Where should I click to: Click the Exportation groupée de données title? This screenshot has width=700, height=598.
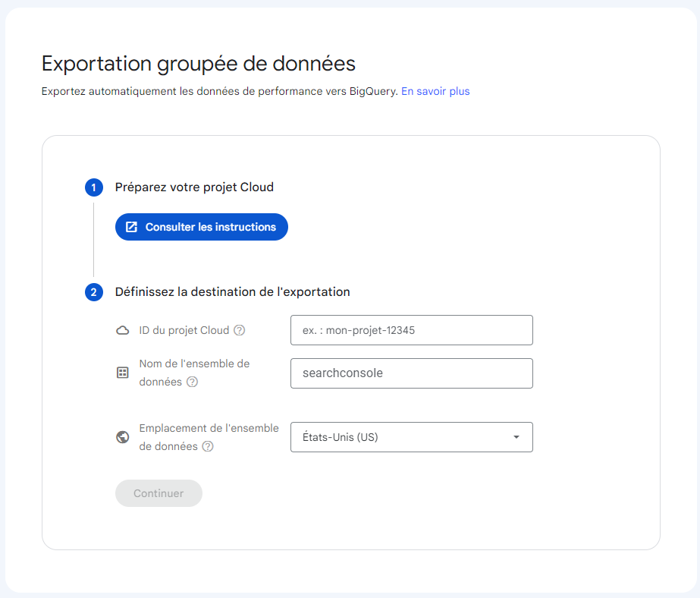(x=198, y=63)
